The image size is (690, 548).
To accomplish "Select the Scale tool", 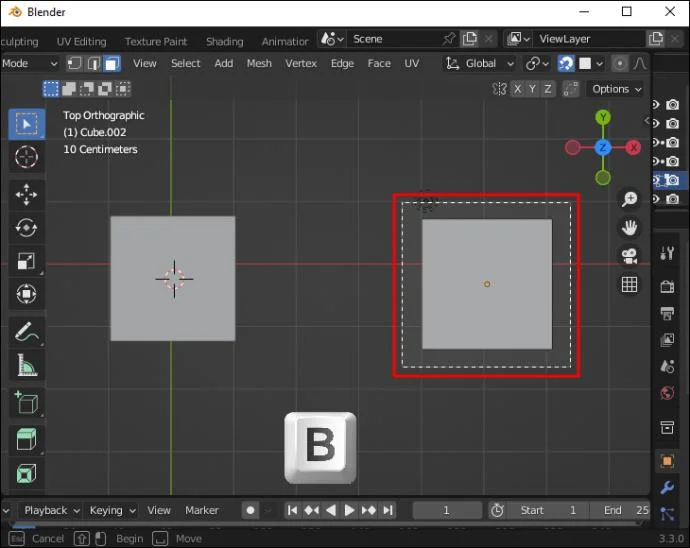I will click(26, 261).
